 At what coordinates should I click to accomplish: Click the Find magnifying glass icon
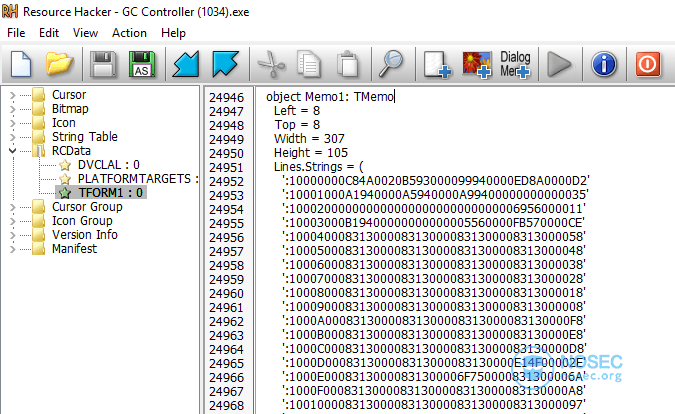pyautogui.click(x=391, y=64)
